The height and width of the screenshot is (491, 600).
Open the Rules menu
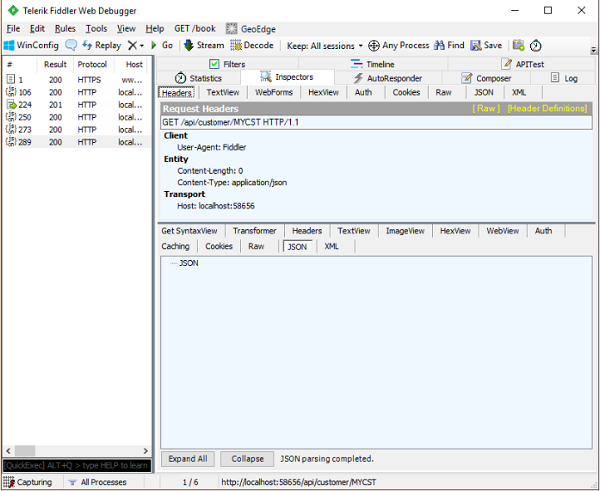[65, 29]
